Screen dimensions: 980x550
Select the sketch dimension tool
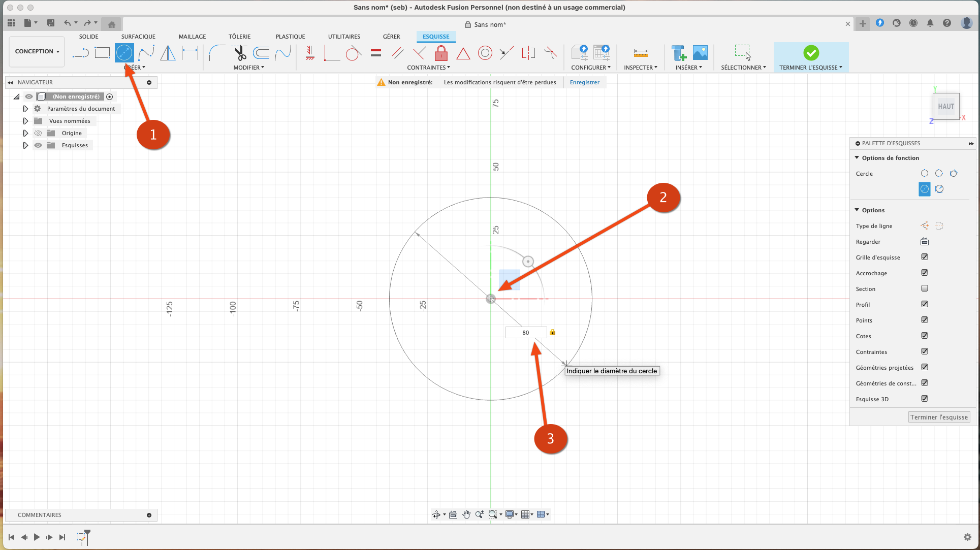(x=190, y=53)
